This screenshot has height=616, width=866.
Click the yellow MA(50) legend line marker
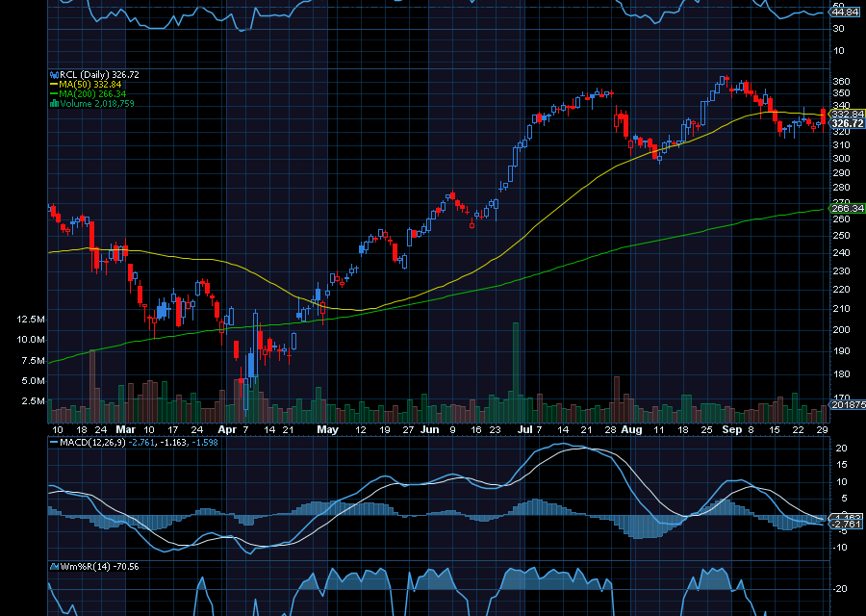point(54,84)
